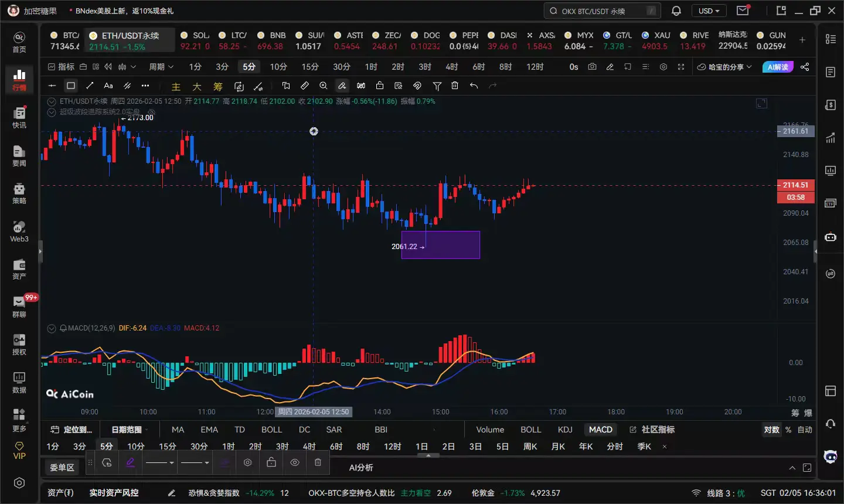
Task: Open the USD currency dropdown
Action: 709,11
